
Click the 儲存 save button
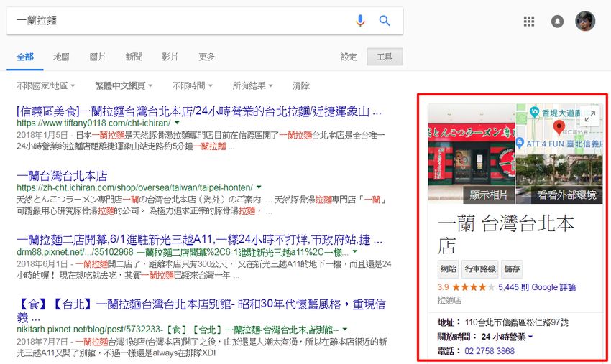tap(512, 269)
